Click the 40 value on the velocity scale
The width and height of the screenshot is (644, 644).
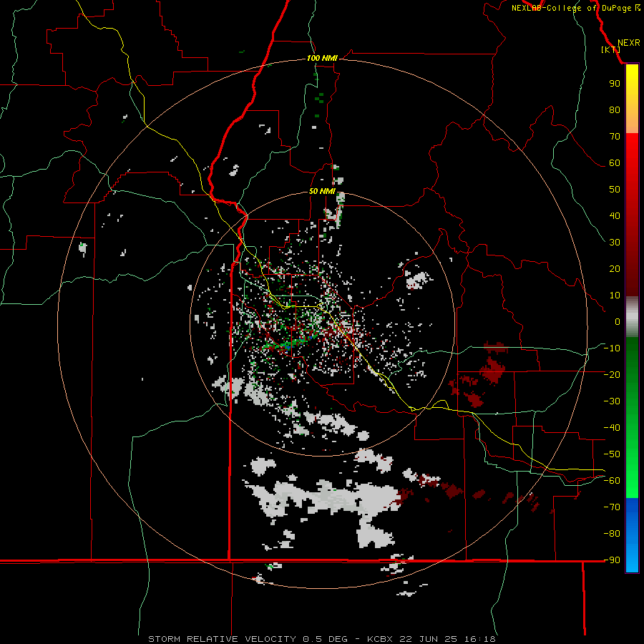[x=615, y=215]
